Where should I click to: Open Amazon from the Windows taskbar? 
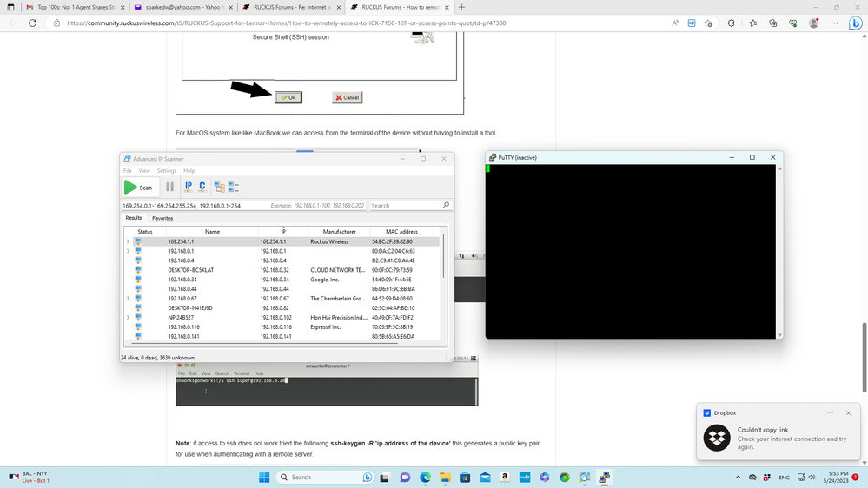pyautogui.click(x=504, y=477)
